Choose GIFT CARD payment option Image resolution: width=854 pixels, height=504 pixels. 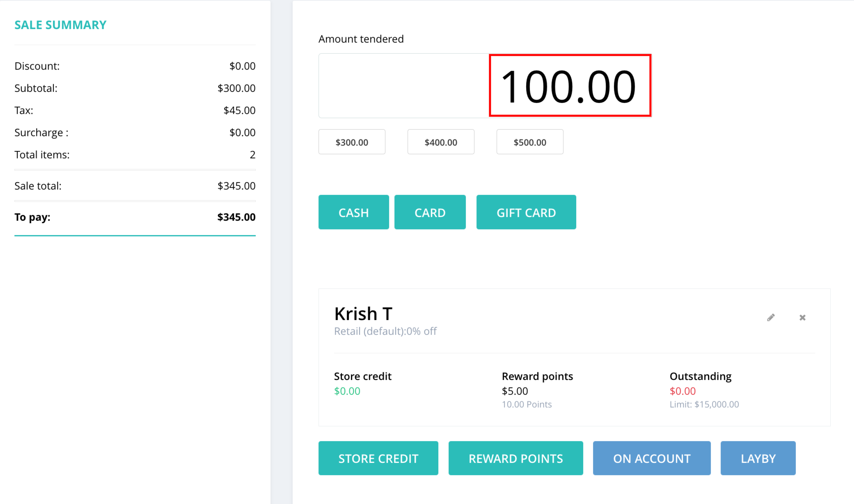526,212
